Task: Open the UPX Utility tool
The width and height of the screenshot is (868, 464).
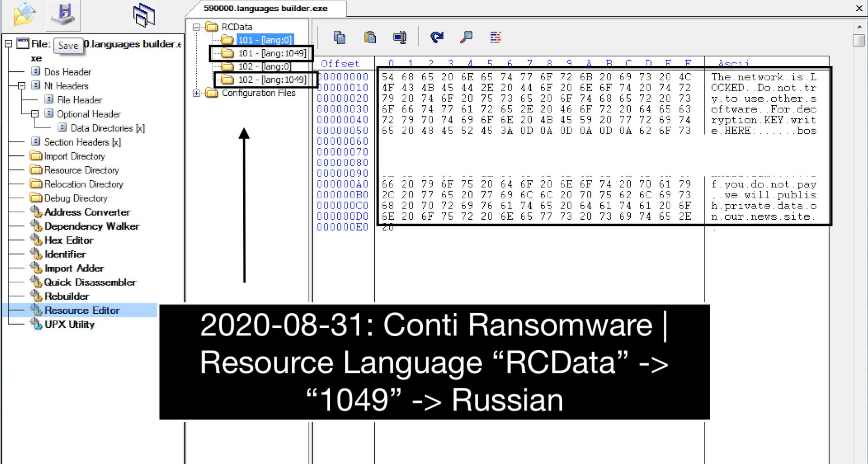Action: pyautogui.click(x=70, y=325)
